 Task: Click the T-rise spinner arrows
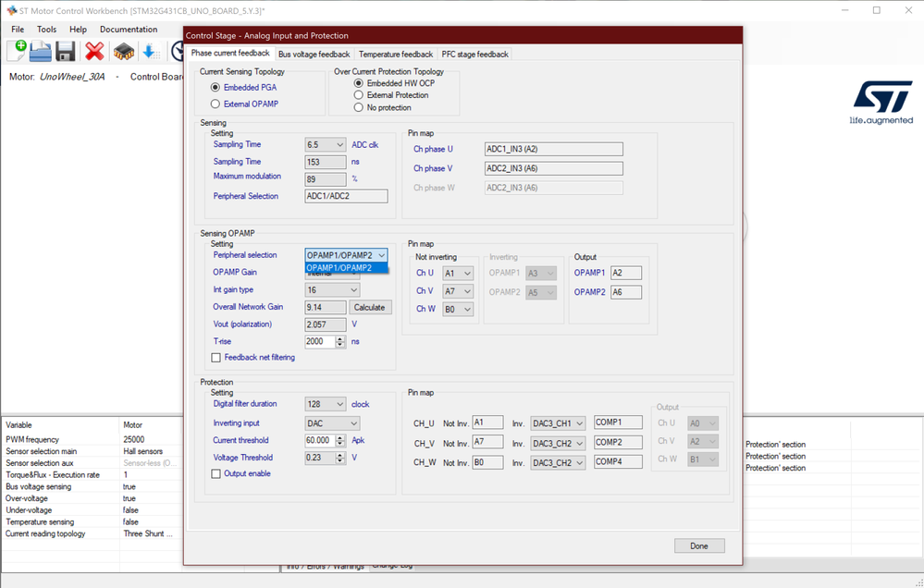tap(340, 342)
